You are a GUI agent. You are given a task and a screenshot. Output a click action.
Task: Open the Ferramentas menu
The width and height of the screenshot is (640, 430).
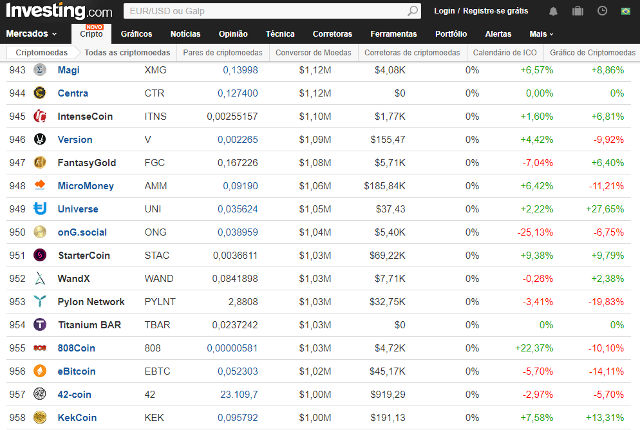pos(393,34)
